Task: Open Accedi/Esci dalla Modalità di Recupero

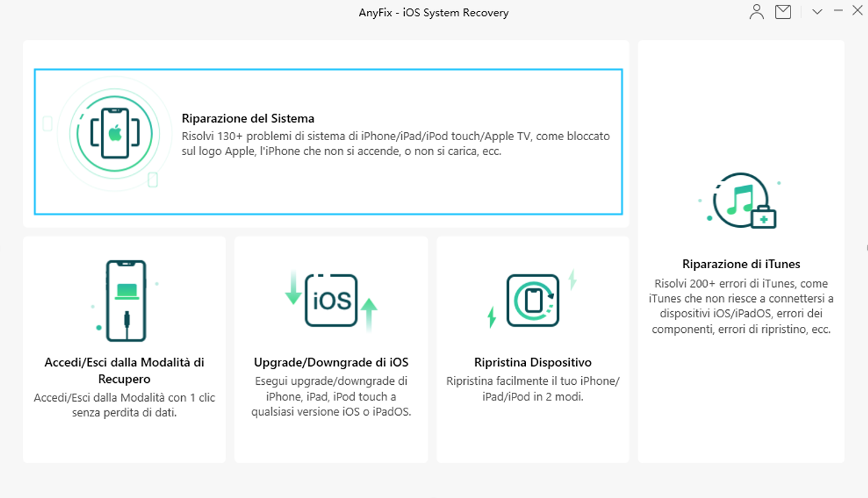Action: coord(124,371)
